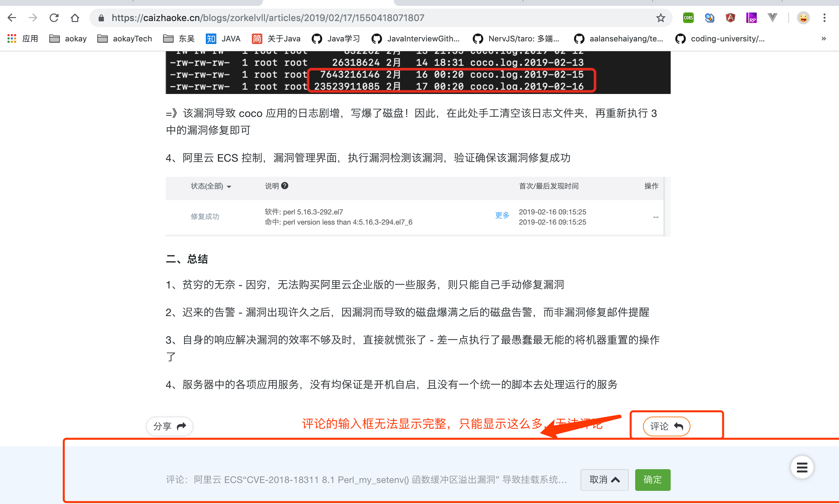Click the floating hamburger menu button
839x504 pixels.
802,467
